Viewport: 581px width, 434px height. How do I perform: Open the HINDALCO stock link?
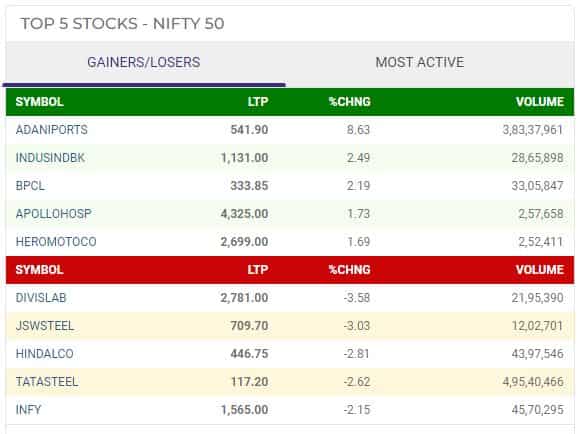click(44, 354)
